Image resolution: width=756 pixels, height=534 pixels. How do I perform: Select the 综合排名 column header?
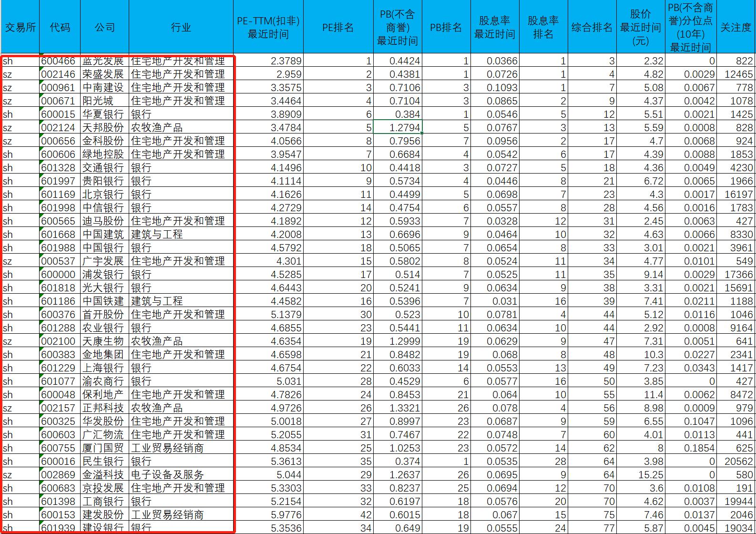coord(592,27)
